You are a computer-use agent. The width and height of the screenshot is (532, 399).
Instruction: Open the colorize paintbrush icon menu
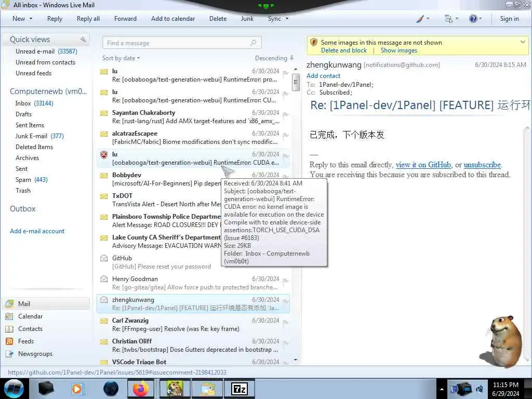point(422,19)
